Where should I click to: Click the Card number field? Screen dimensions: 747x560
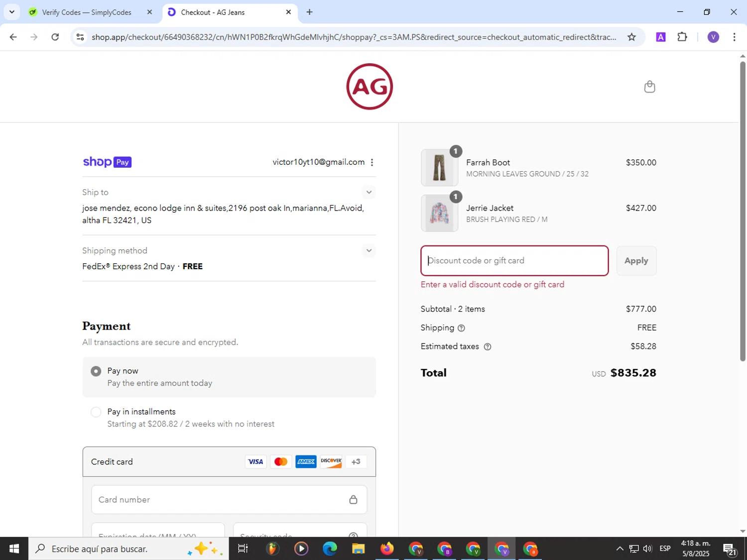[229, 499]
